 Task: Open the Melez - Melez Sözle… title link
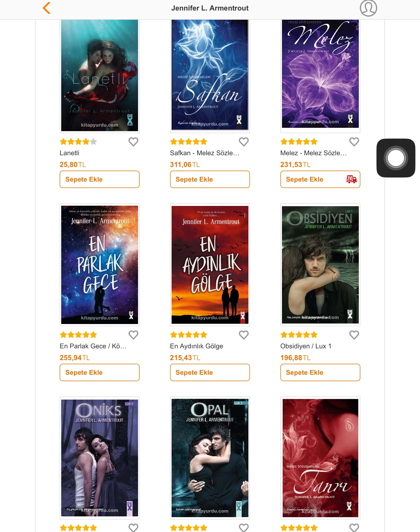pos(313,153)
